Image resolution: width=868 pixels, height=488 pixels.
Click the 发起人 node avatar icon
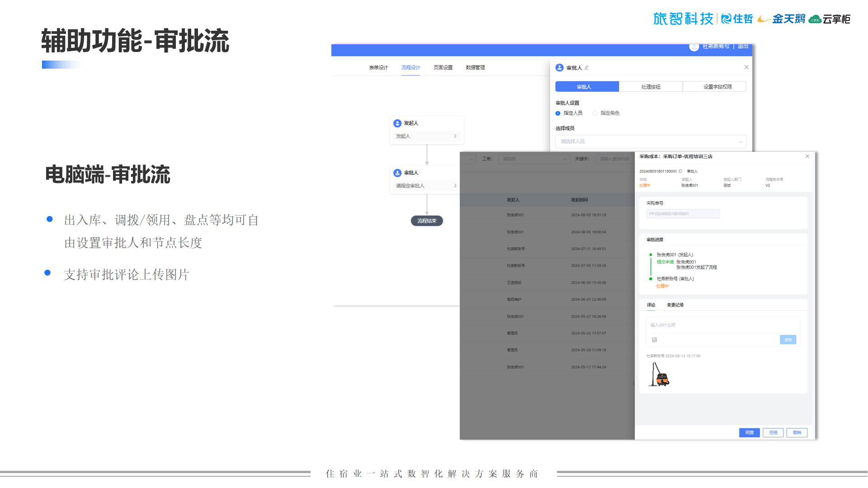click(x=397, y=123)
